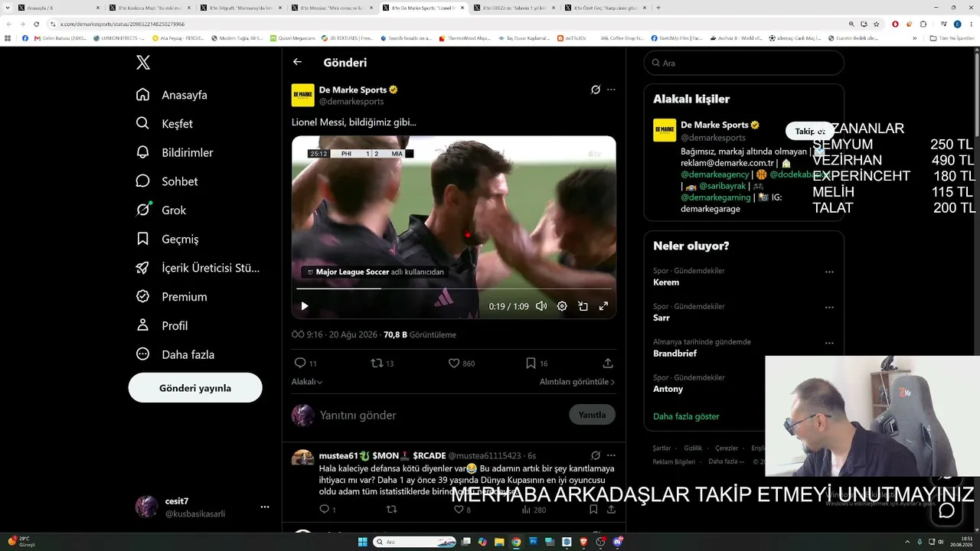Share the De Marke Sports post
The height and width of the screenshot is (551, 980).
click(x=608, y=363)
